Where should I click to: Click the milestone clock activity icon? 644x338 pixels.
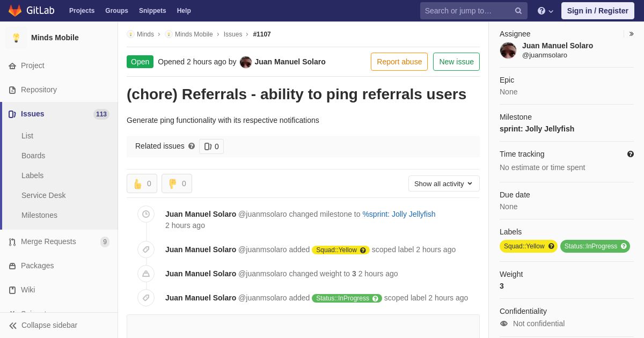point(146,215)
